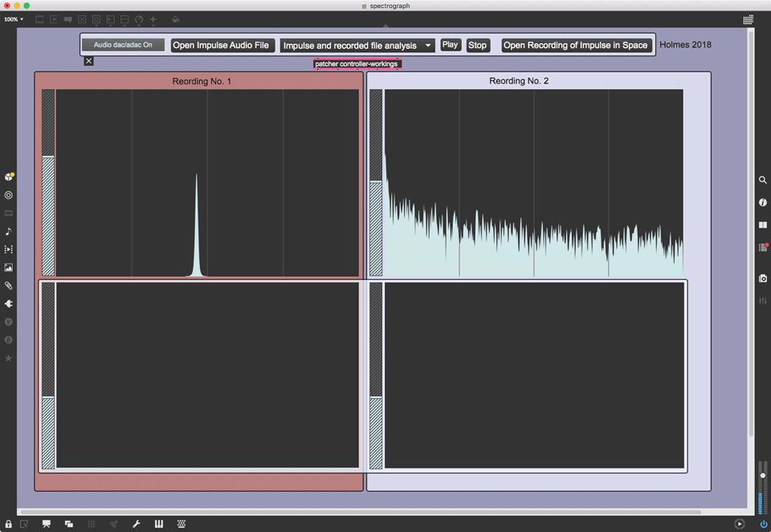Screen dimensions: 771x532
Task: Click Open Recording of Impulse in Space
Action: 575,45
